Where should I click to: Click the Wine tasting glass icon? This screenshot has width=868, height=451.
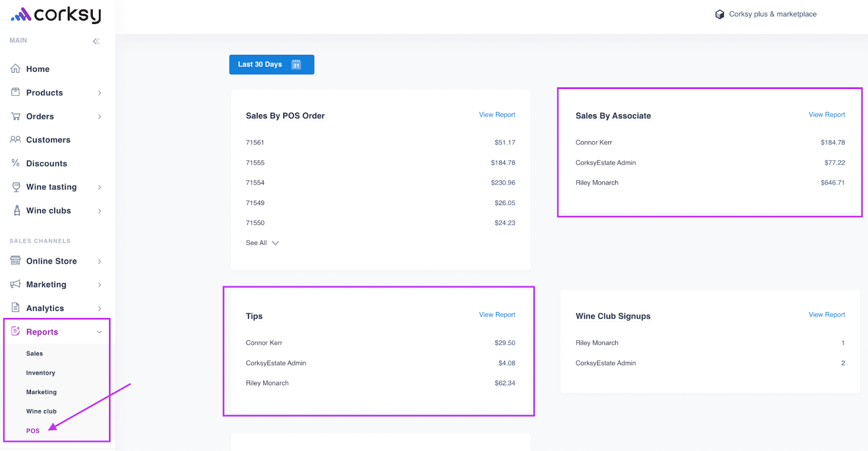(x=16, y=187)
